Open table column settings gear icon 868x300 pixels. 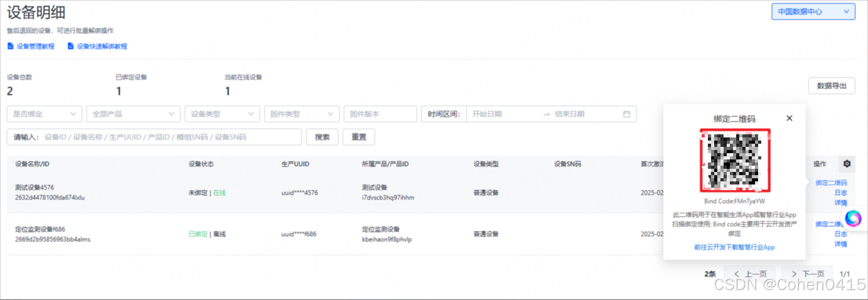tap(847, 164)
